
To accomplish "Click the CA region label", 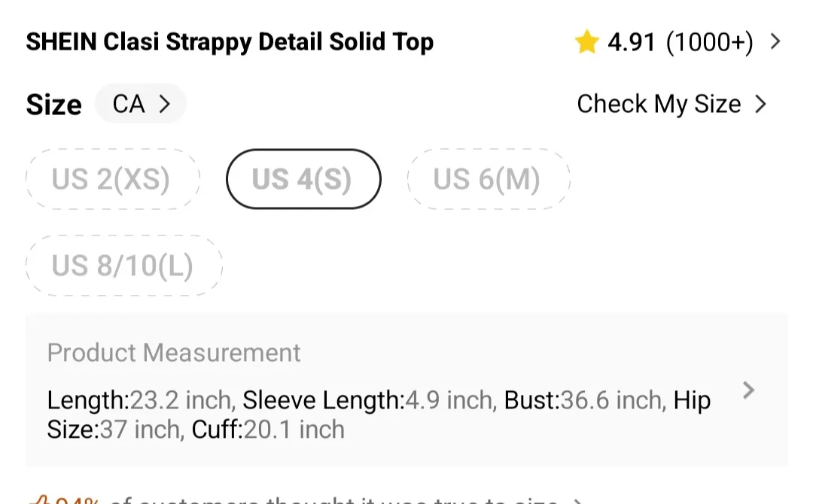I will pyautogui.click(x=129, y=104).
